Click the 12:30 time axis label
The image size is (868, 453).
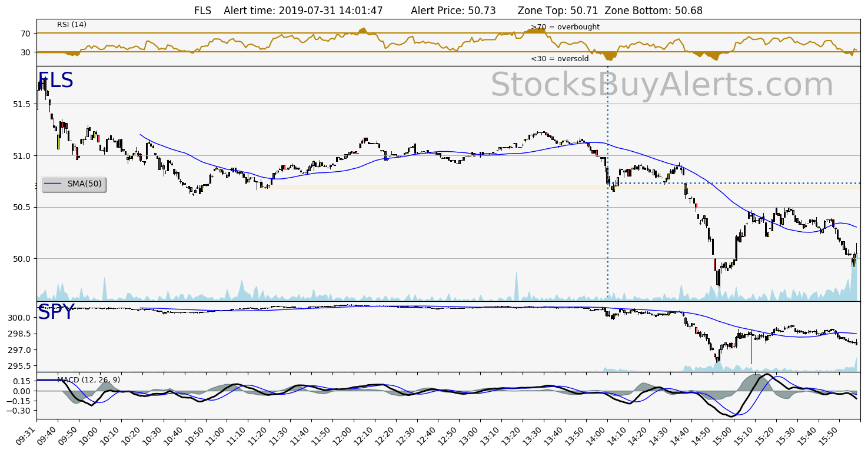(407, 435)
